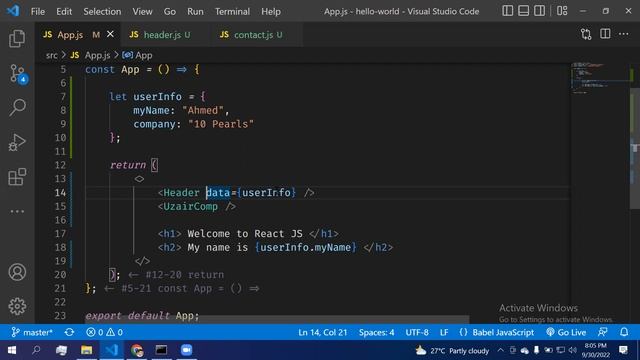Click the feedback icon in status bar

[x=603, y=332]
